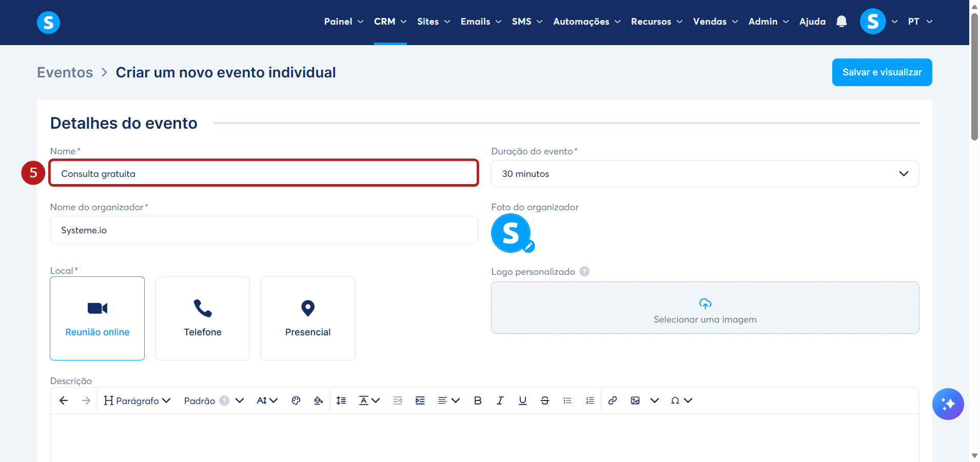Select the Reunião online location option

click(x=97, y=318)
